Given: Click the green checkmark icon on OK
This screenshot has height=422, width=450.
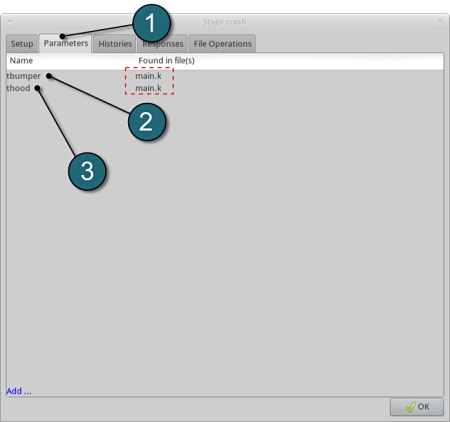Looking at the screenshot, I should tap(410, 407).
